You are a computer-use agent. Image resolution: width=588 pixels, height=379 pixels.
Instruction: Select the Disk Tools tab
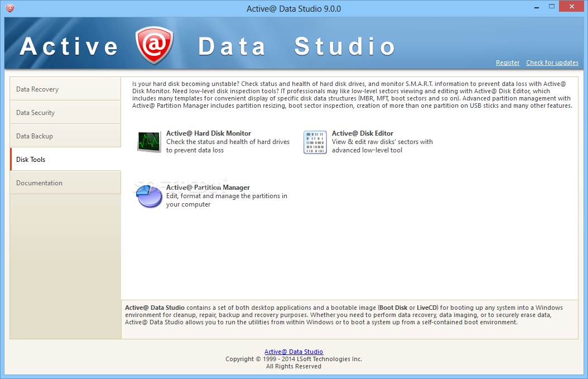pyautogui.click(x=66, y=160)
